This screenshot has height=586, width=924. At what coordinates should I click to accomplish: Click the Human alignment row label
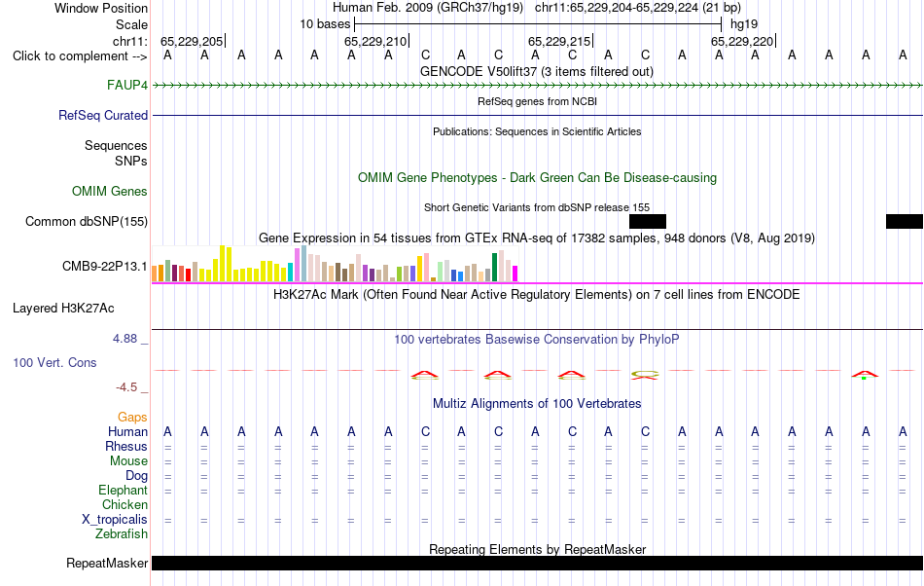pos(127,431)
